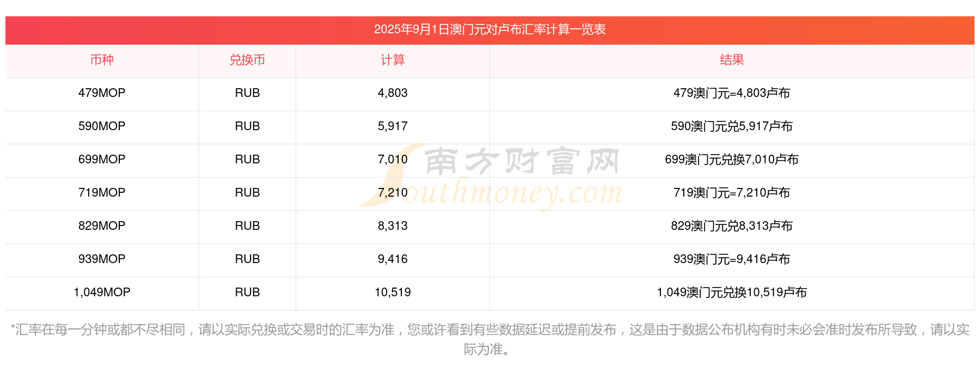This screenshot has width=980, height=366.
Task: Select result 719澳门元=7,210卢布
Action: pyautogui.click(x=732, y=193)
